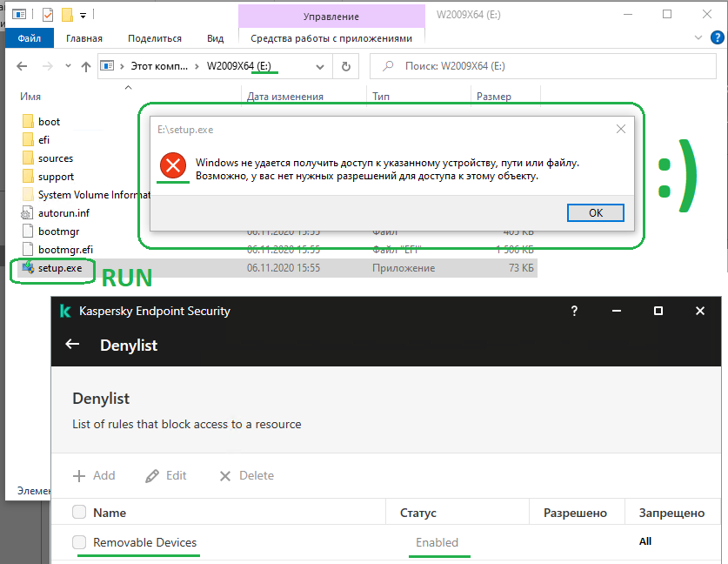728x564 pixels.
Task: Tick the Removable Devices rule checkbox
Action: [x=79, y=541]
